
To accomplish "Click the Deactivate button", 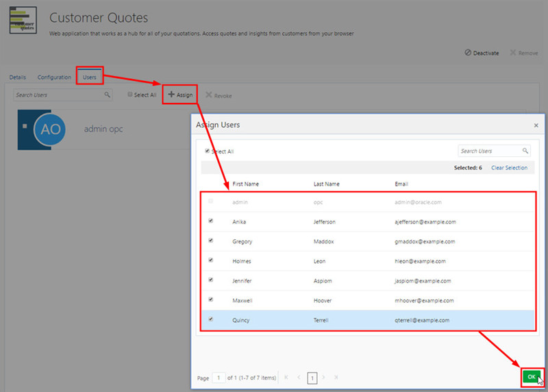I will coord(482,53).
